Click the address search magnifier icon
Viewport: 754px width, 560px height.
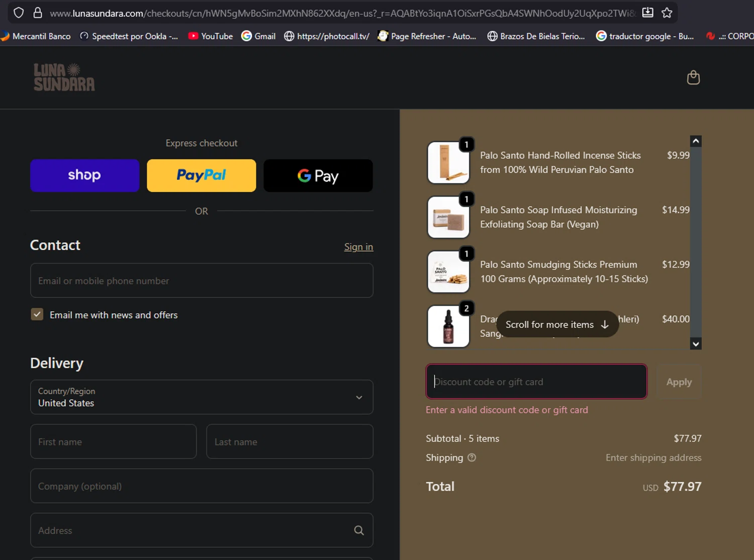coord(359,530)
